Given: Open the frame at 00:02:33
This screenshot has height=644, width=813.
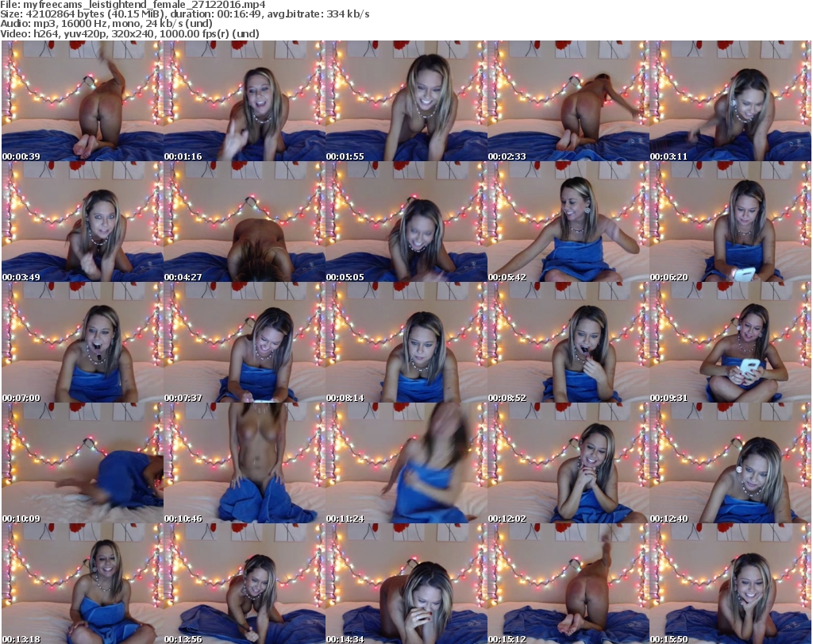Looking at the screenshot, I should coord(568,101).
